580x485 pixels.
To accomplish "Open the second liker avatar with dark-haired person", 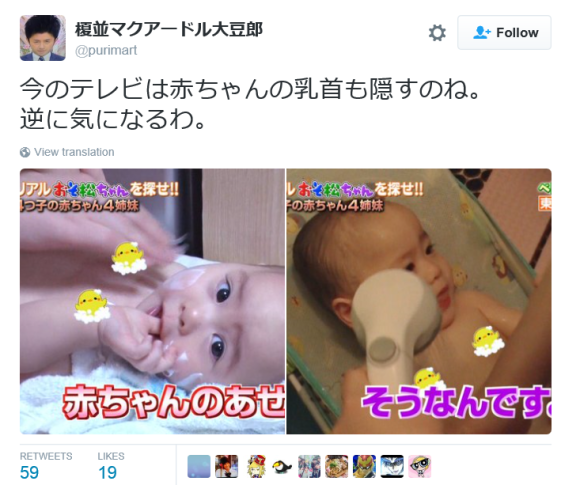I will [226, 466].
